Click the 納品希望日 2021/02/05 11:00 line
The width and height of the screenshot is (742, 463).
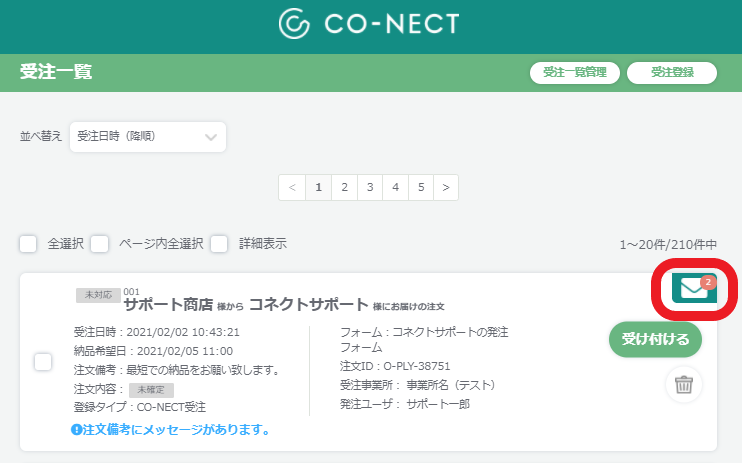(153, 351)
